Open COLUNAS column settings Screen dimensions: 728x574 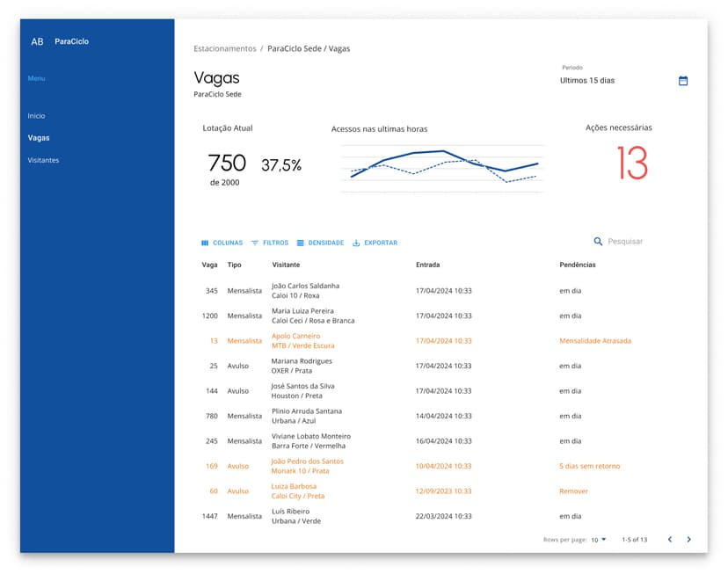[222, 243]
